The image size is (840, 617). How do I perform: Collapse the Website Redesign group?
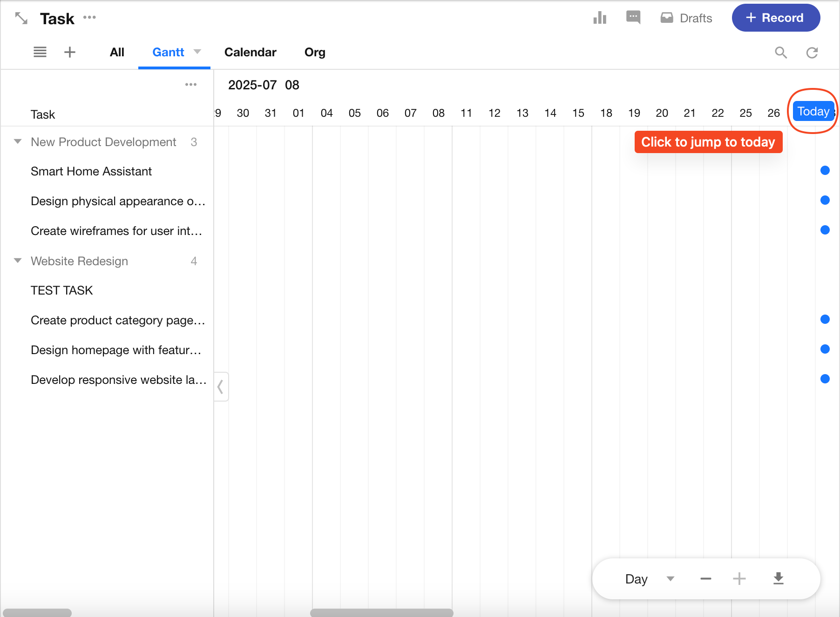pyautogui.click(x=18, y=261)
